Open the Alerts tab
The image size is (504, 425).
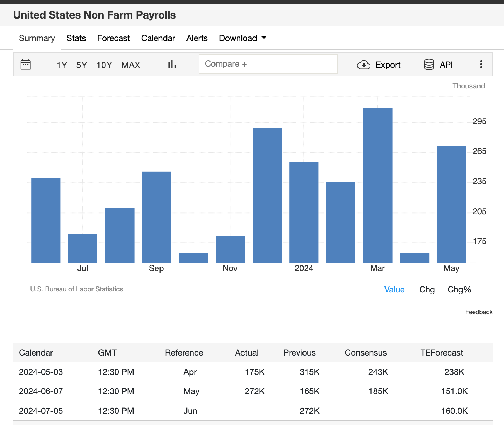point(197,38)
